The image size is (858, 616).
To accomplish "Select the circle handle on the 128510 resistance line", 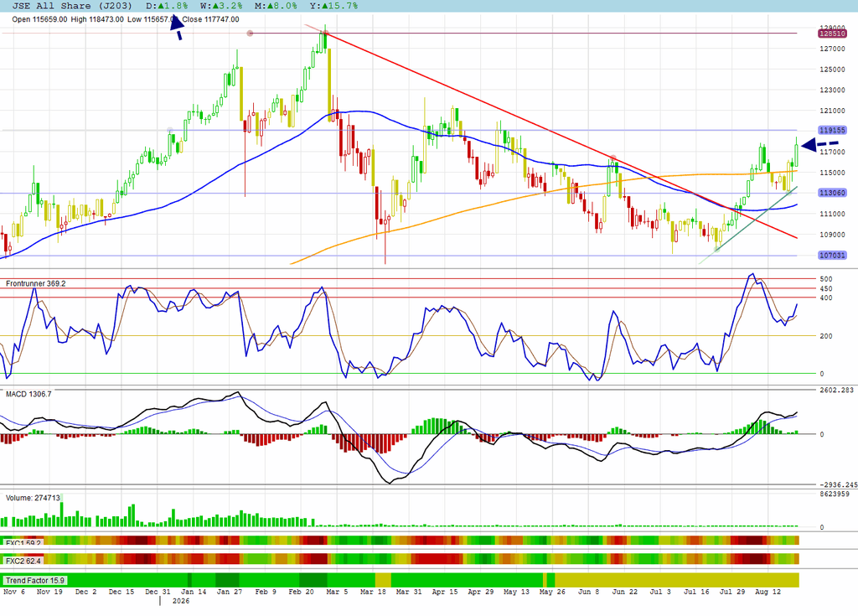I will pyautogui.click(x=250, y=34).
